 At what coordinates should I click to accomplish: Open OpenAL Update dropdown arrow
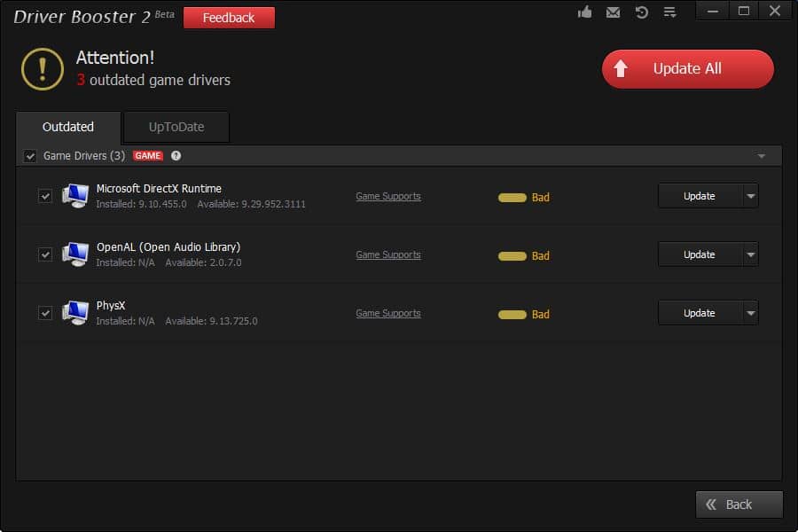751,254
